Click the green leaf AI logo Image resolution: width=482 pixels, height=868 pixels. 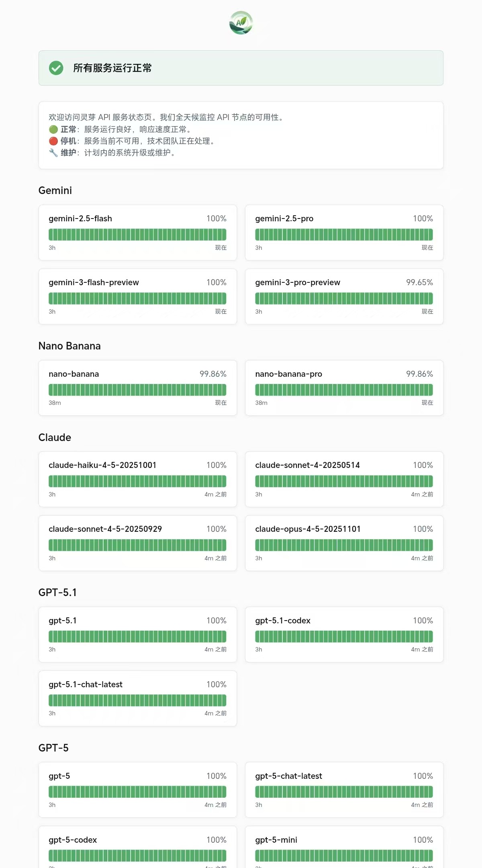[x=241, y=23]
